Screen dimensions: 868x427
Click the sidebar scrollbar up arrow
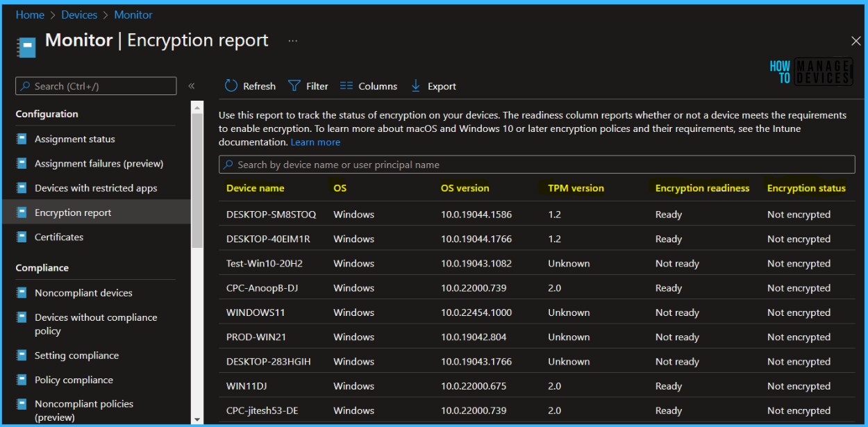click(197, 106)
